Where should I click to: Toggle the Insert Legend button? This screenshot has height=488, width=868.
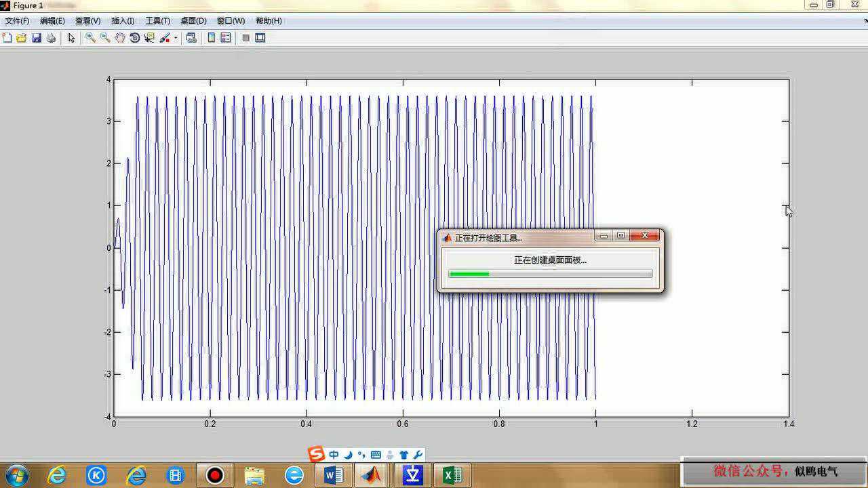pos(226,38)
